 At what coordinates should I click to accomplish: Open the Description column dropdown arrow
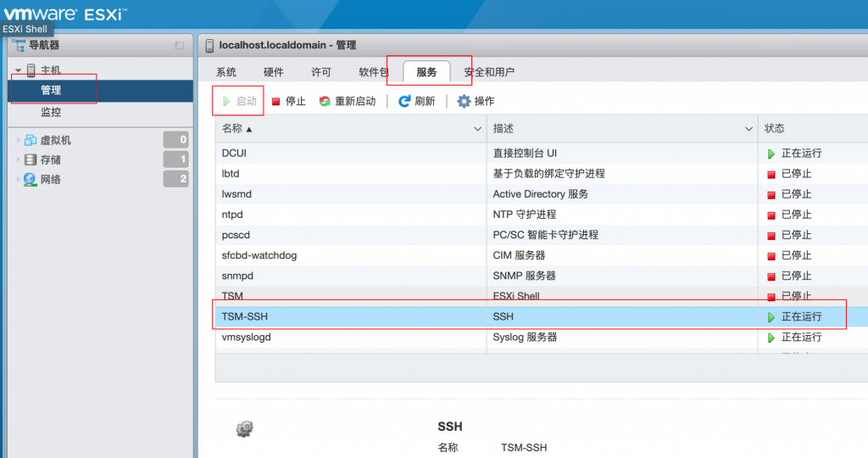[x=748, y=129]
